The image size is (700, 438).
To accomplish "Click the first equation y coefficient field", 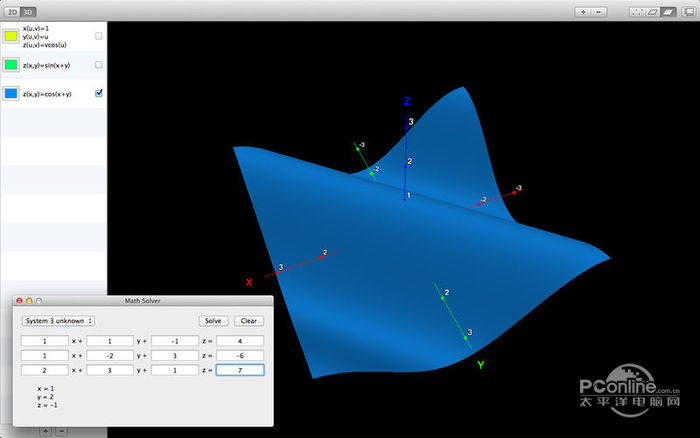I will point(110,341).
